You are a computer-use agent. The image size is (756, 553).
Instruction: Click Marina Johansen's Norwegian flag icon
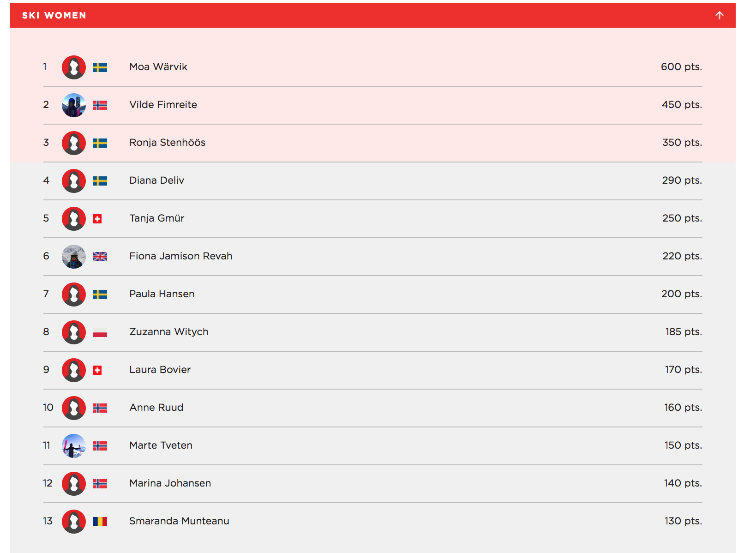(100, 484)
